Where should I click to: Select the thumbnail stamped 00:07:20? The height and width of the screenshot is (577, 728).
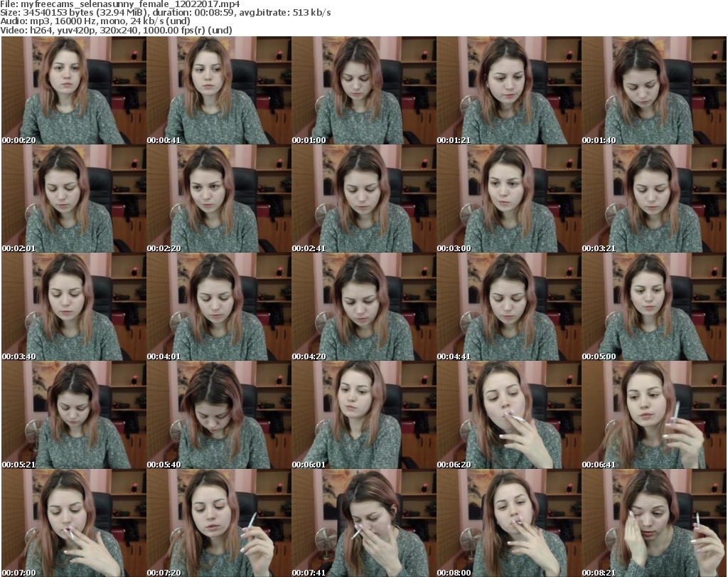[x=219, y=523]
